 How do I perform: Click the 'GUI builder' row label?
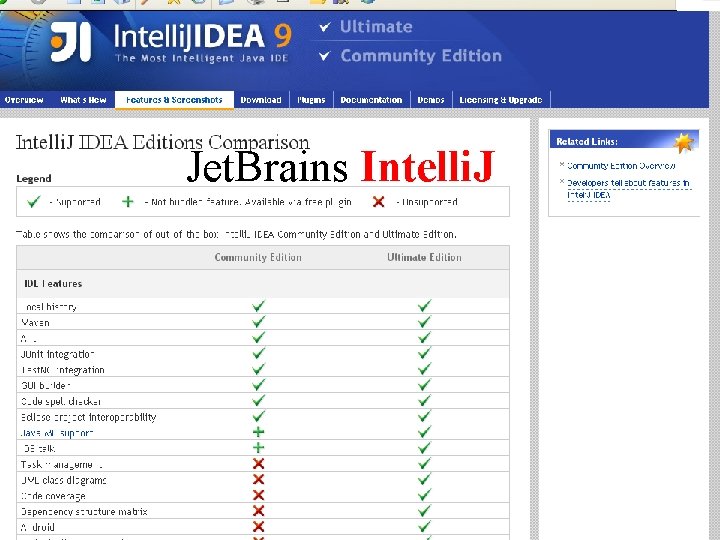point(45,385)
